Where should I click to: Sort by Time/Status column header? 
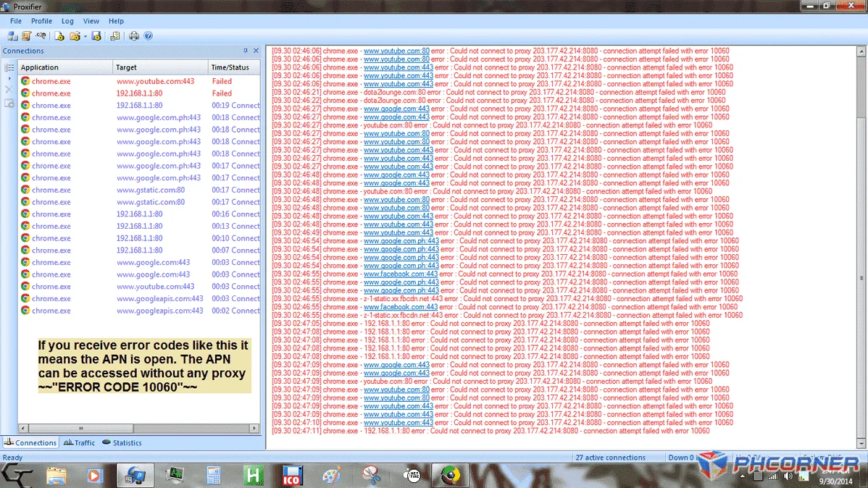[233, 67]
